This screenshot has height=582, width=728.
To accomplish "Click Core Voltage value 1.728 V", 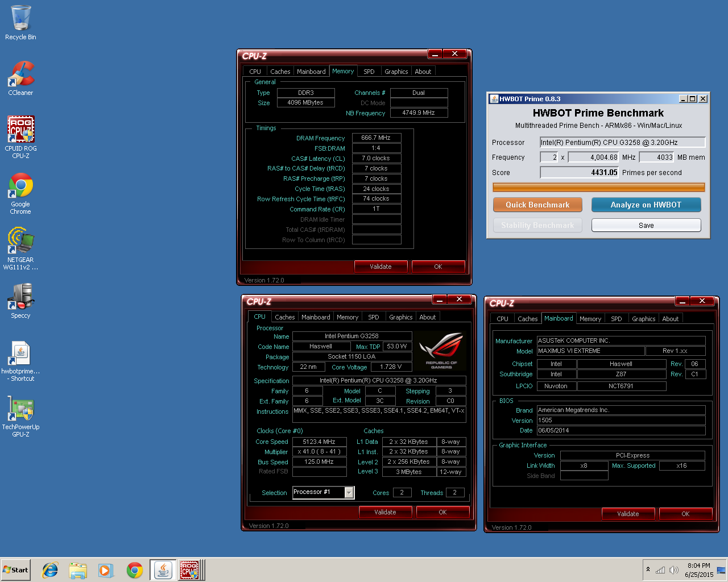I will (x=391, y=367).
